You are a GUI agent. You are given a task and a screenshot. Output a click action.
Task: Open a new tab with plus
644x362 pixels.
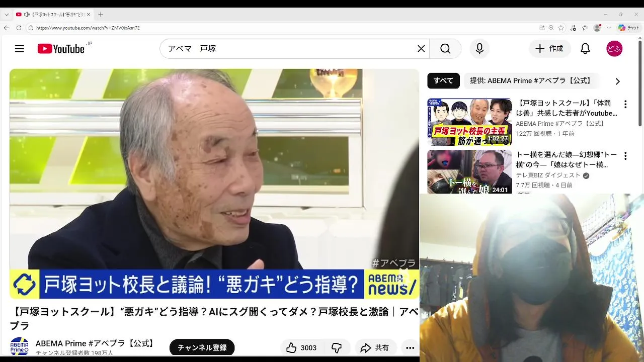coord(101,15)
